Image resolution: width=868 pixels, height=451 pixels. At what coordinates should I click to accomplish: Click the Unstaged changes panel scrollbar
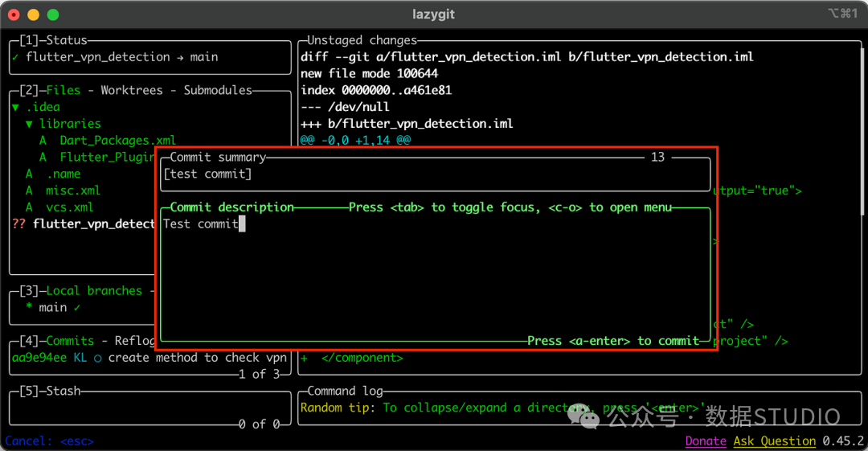pos(861,130)
